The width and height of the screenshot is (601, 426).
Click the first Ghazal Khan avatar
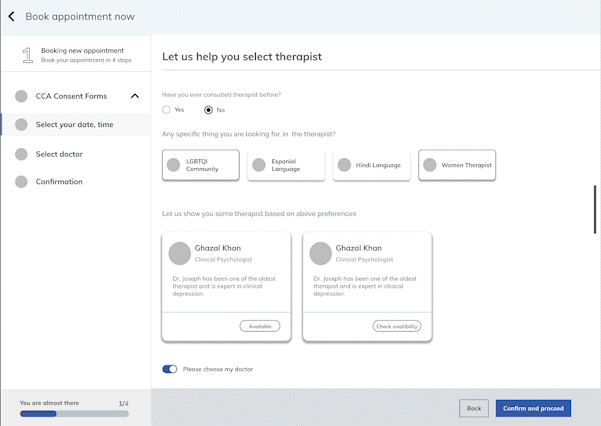click(x=180, y=253)
